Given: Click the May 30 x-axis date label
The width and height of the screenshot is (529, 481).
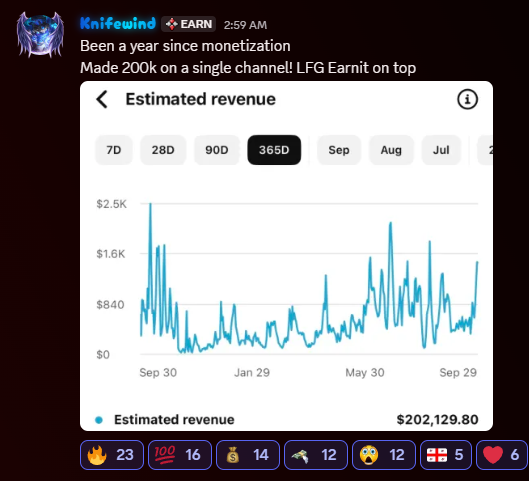Looking at the screenshot, I should 365,372.
